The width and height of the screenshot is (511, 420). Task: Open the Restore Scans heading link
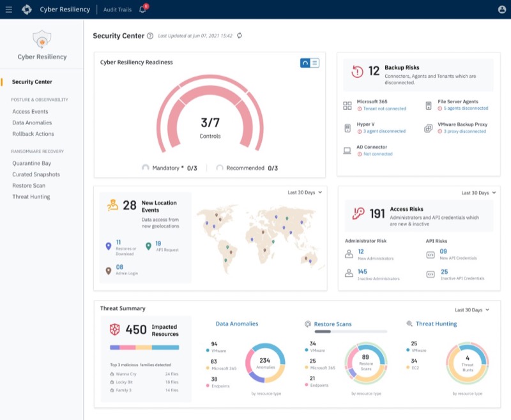[x=333, y=324]
